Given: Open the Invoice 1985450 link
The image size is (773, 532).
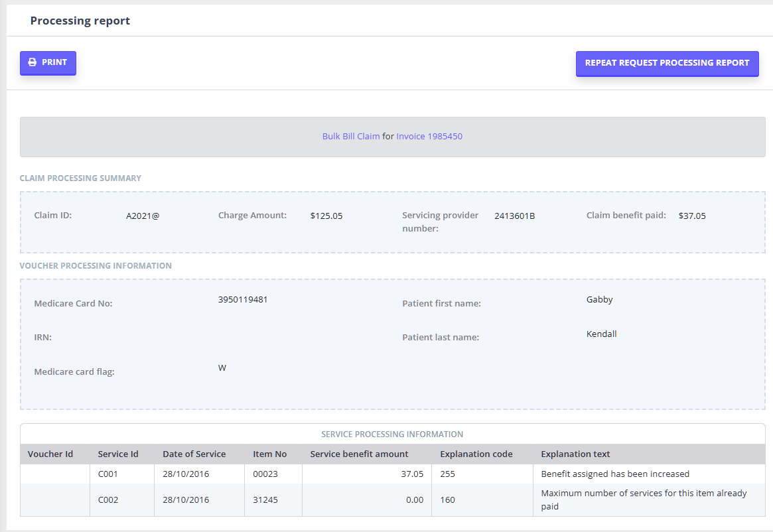Looking at the screenshot, I should point(429,137).
